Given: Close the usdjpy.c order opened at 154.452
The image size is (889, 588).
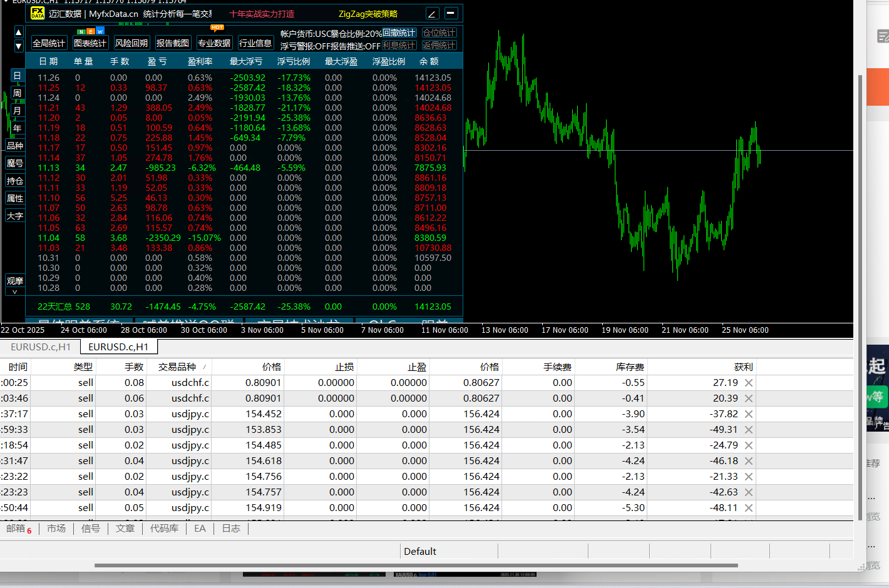Looking at the screenshot, I should point(749,414).
